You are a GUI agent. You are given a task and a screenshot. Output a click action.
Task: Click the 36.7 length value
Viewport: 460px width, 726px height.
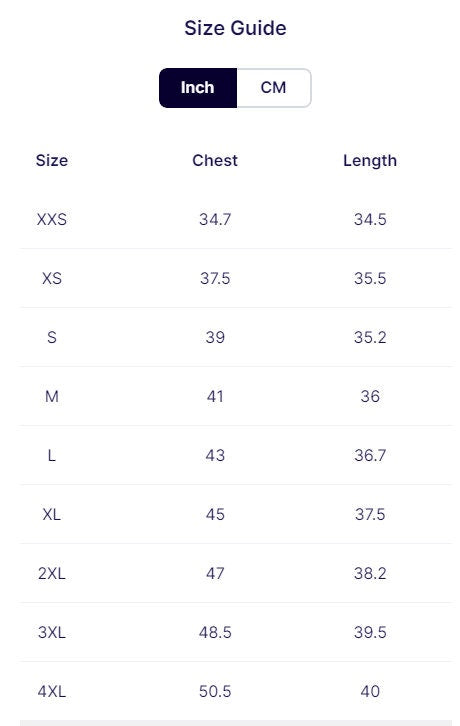point(370,455)
